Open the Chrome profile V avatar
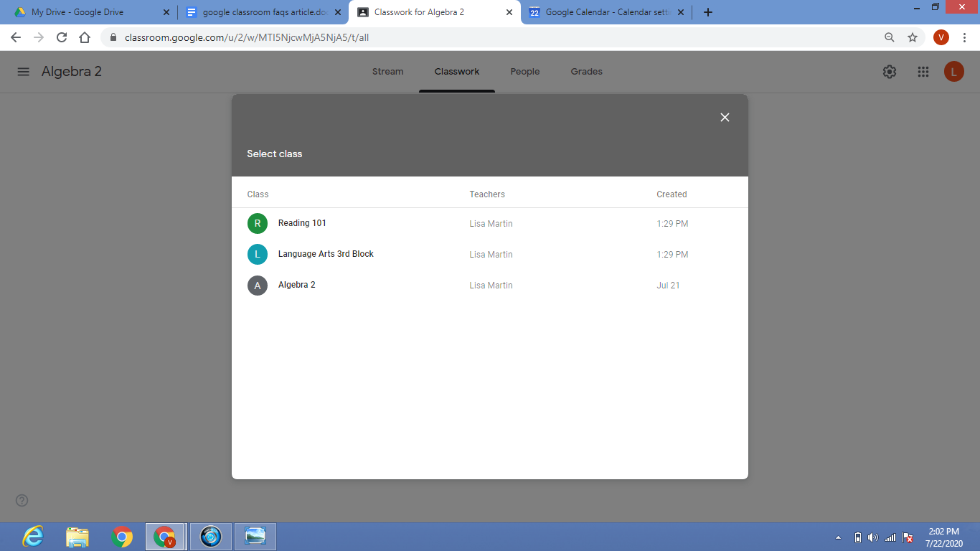The height and width of the screenshot is (551, 980). coord(941,37)
